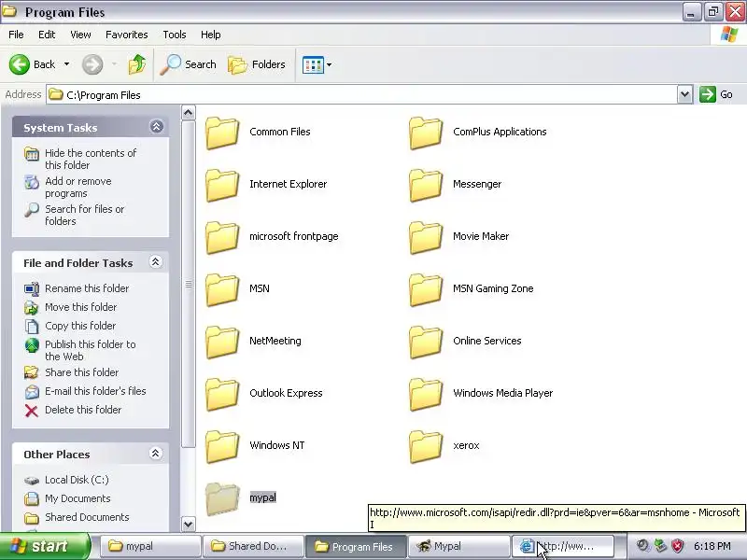Select the mypal folder icon
This screenshot has width=747, height=560.
click(x=222, y=498)
